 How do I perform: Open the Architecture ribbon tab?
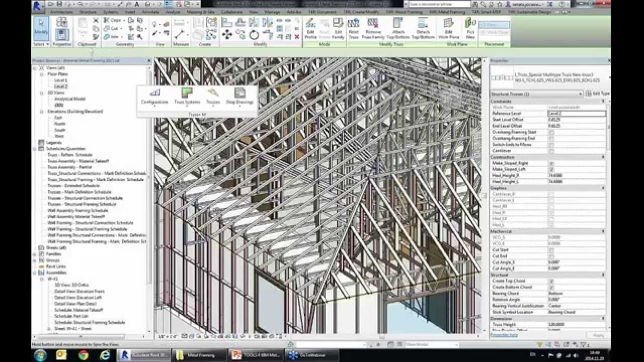[x=61, y=12]
